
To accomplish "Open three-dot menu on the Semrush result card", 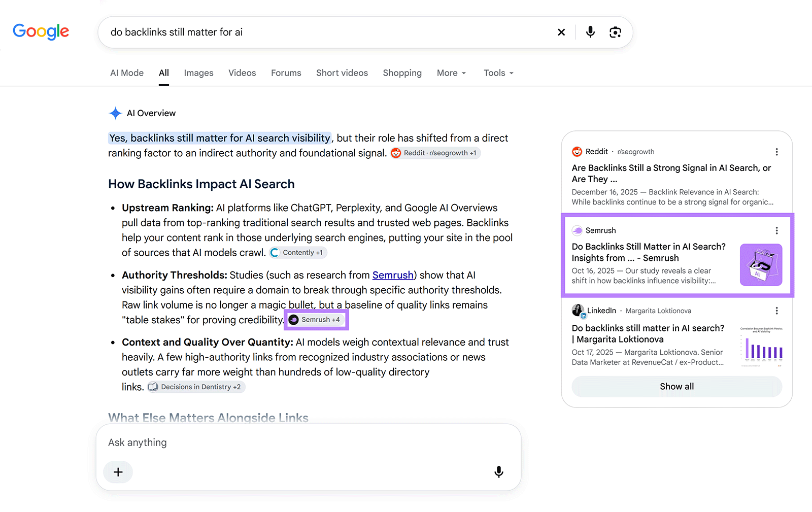I will pyautogui.click(x=776, y=230).
